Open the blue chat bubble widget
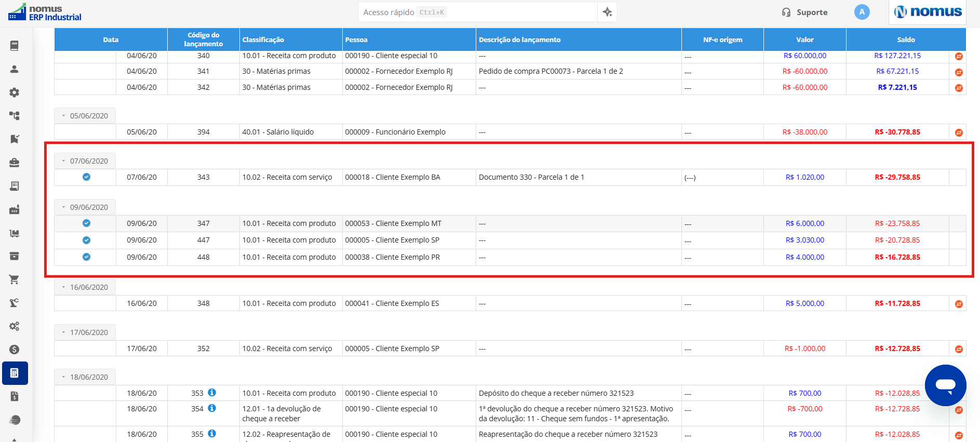Viewport: 980px width, 442px height. coord(945,385)
